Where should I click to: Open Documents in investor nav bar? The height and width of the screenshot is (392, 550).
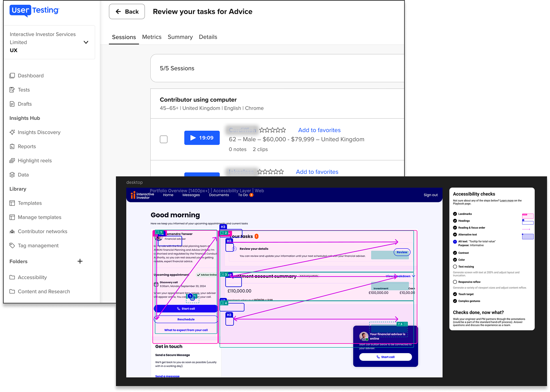pos(219,195)
